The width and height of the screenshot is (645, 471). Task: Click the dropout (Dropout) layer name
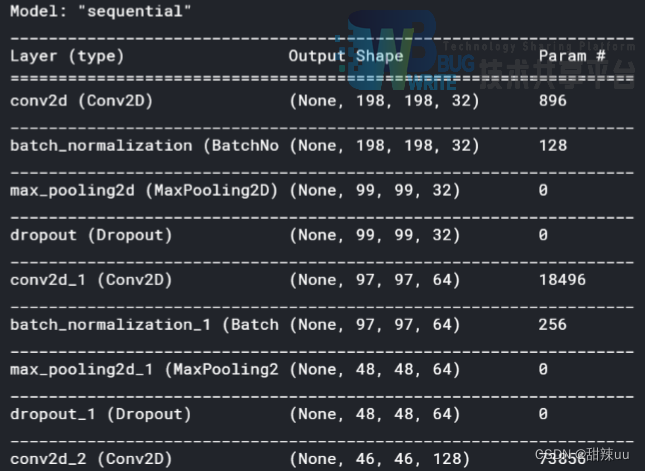coord(91,236)
